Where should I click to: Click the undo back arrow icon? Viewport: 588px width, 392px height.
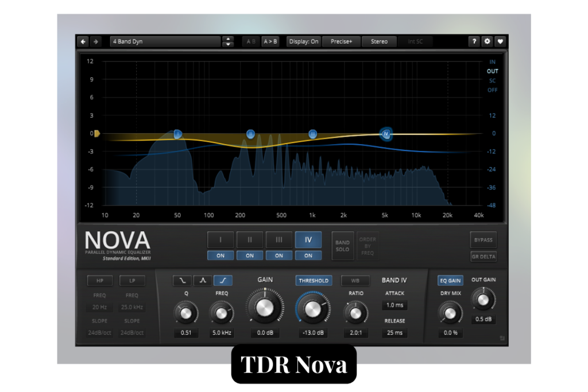[83, 41]
